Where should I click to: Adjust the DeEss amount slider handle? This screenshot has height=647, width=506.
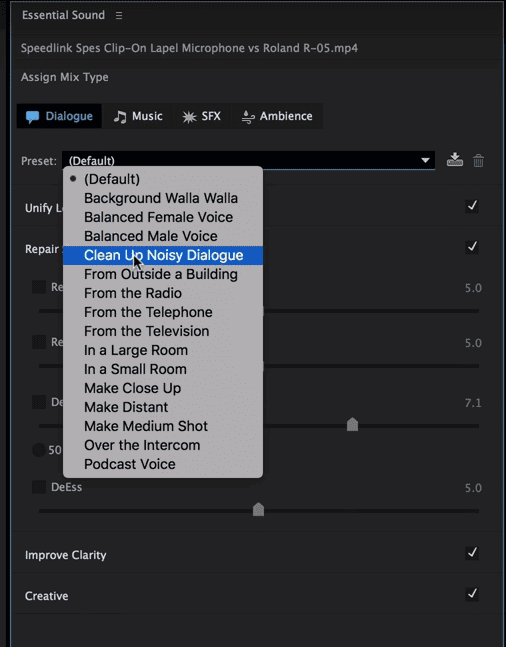click(x=258, y=509)
